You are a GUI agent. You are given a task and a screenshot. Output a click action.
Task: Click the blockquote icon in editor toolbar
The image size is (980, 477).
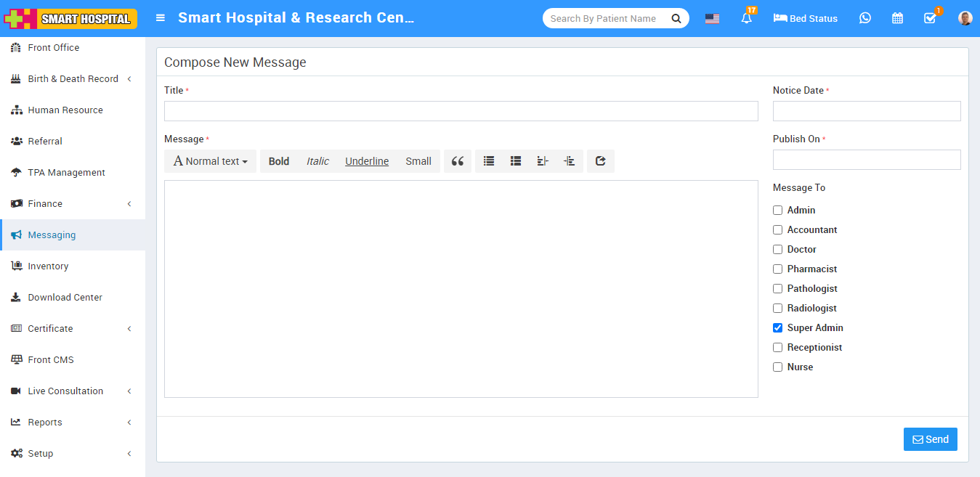click(x=457, y=161)
